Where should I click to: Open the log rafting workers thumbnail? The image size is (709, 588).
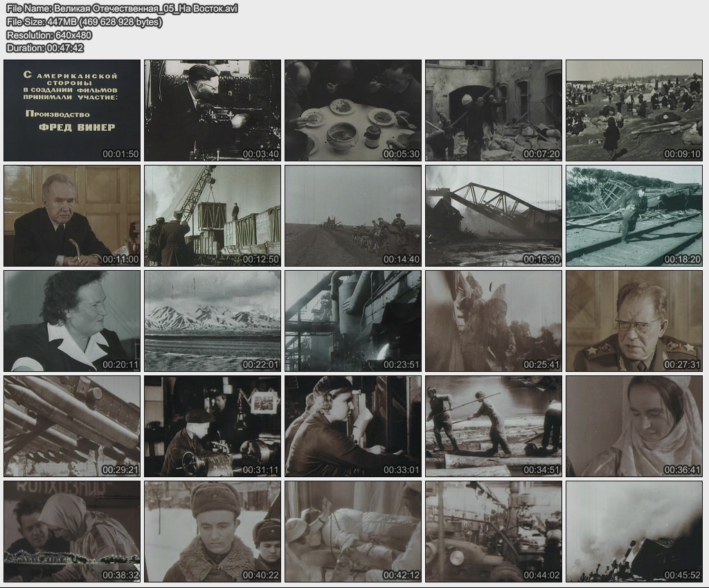pos(494,426)
